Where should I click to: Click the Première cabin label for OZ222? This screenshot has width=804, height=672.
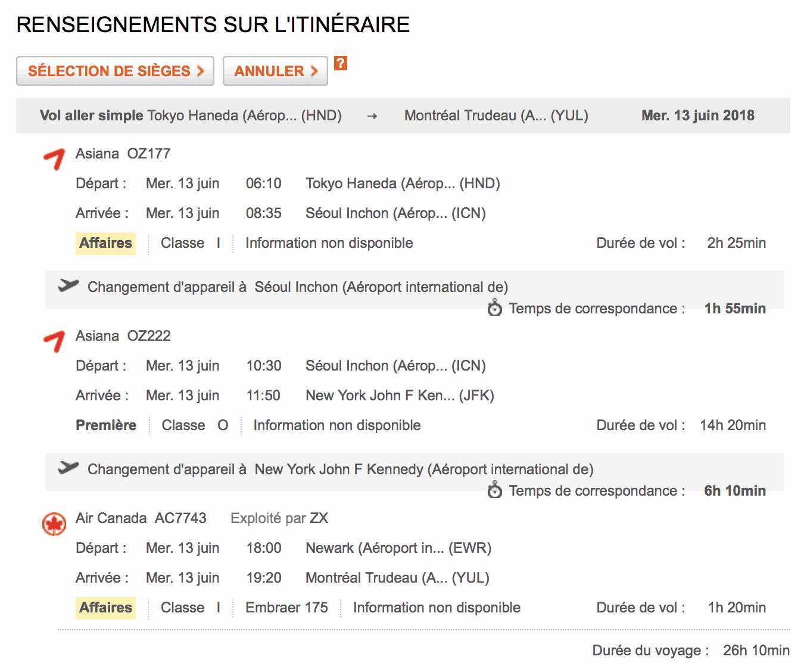click(x=105, y=425)
